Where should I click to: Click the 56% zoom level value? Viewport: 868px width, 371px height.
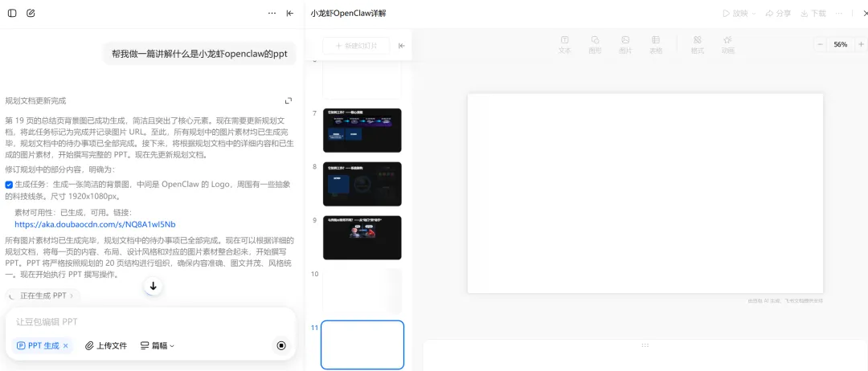[x=841, y=44]
